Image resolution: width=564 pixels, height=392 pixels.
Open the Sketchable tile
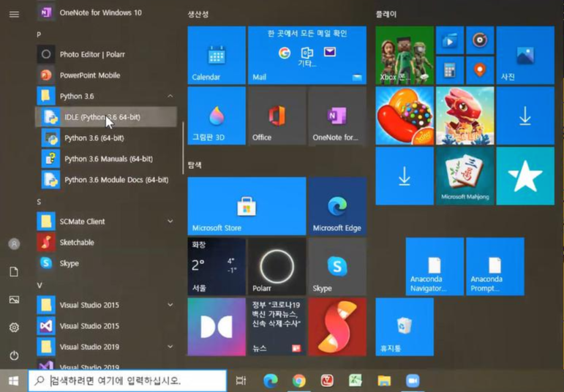pyautogui.click(x=337, y=327)
